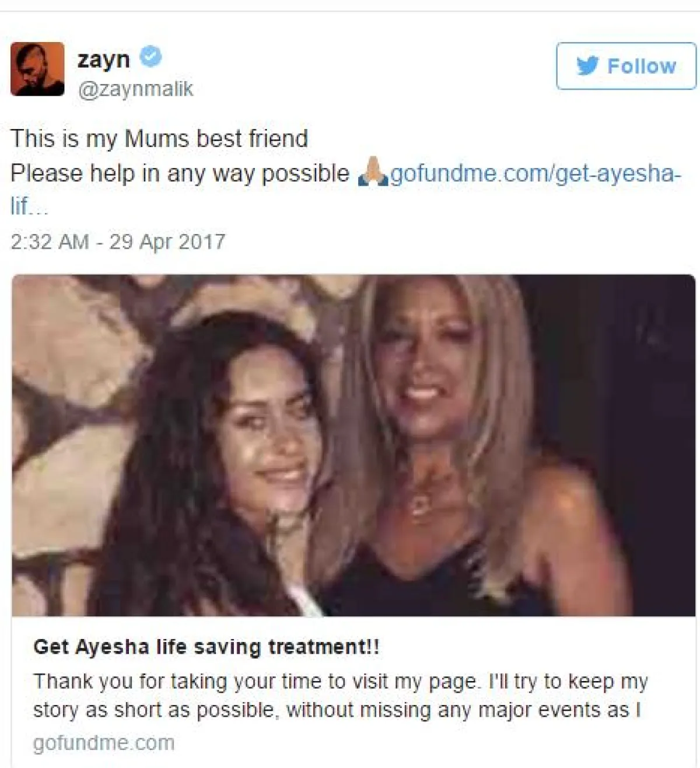The width and height of the screenshot is (700, 768).
Task: Click the 'Follow' label text
Action: 642,66
